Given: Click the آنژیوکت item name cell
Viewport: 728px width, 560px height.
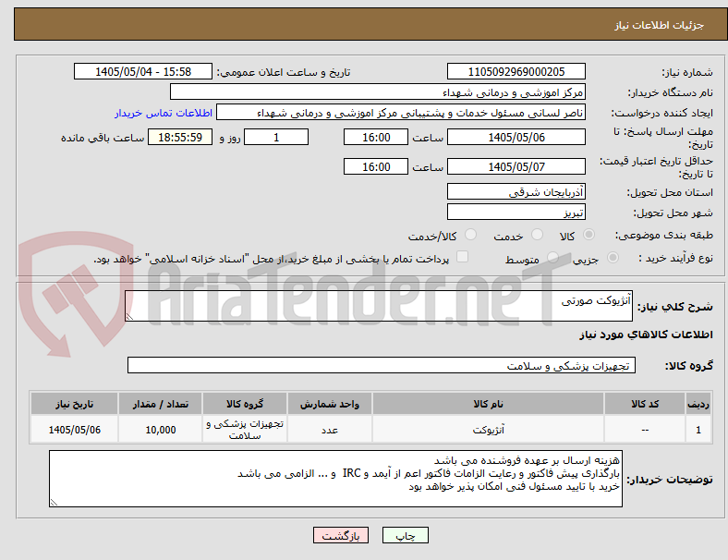Looking at the screenshot, I should click(488, 430).
